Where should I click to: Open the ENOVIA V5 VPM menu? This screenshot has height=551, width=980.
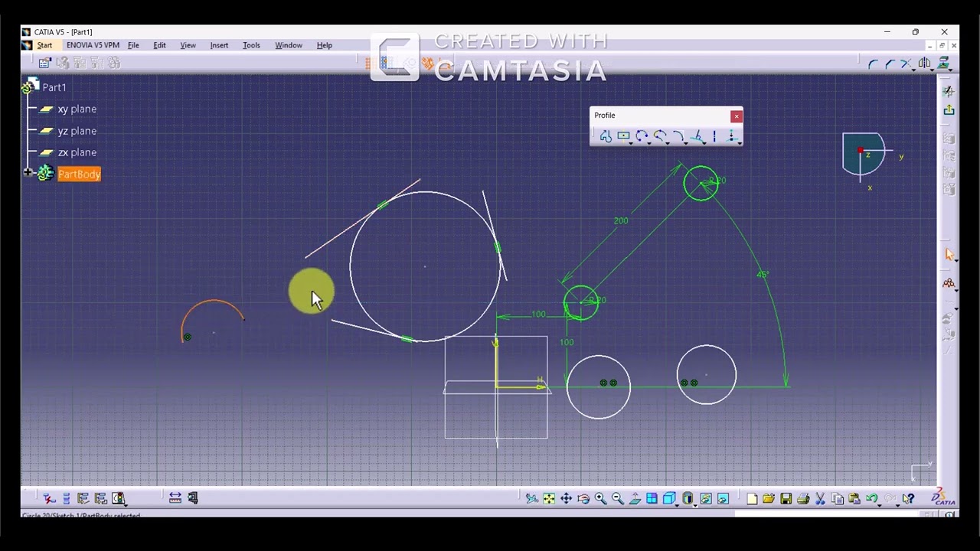point(93,45)
